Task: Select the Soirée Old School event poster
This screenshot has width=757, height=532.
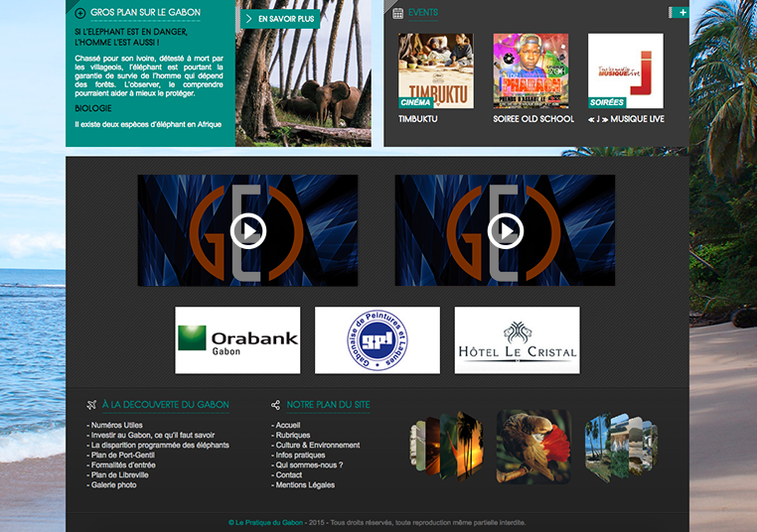Action: [530, 70]
